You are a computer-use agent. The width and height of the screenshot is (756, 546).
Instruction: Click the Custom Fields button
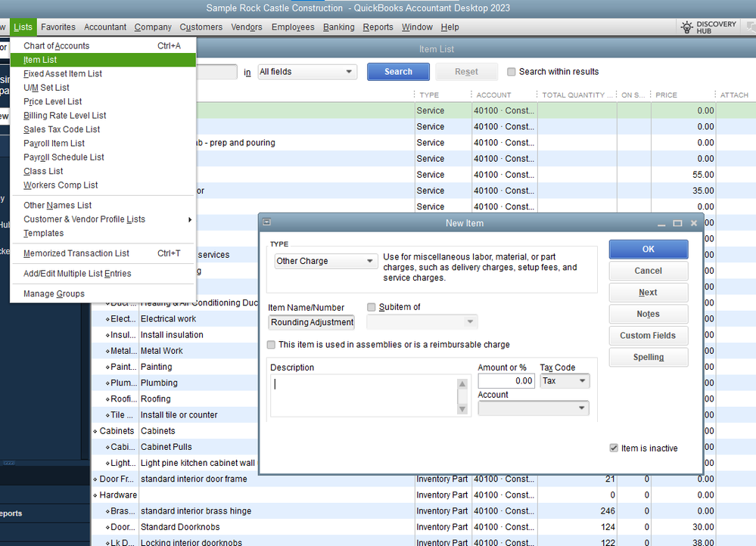[x=648, y=336]
